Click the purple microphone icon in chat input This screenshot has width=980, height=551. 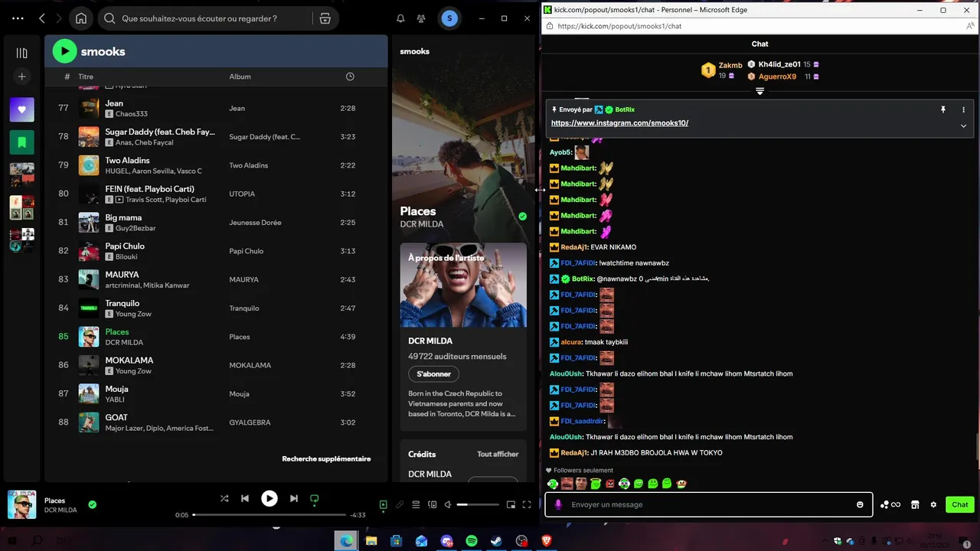[558, 504]
